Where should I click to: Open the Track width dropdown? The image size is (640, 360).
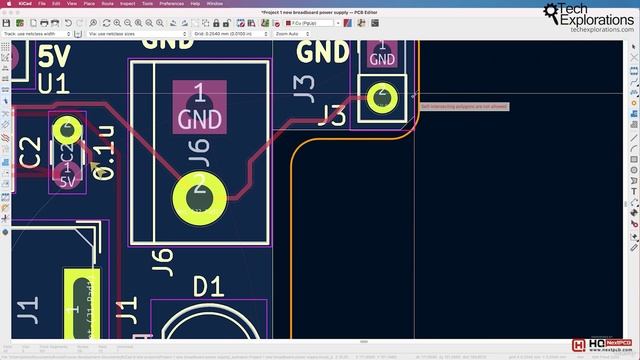pyautogui.click(x=37, y=34)
